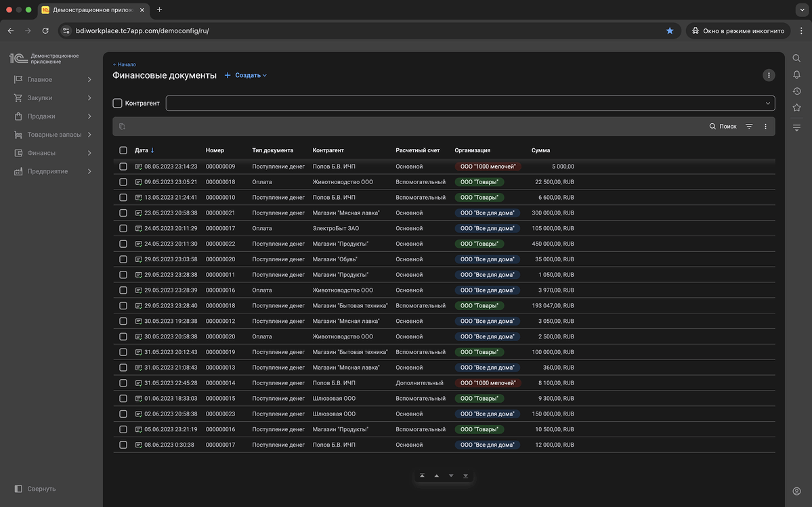Check row dated 31.05.2023 22:45:28

[x=123, y=383]
